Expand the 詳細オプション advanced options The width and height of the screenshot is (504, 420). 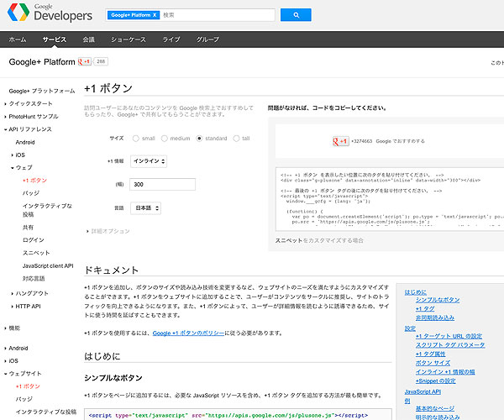point(108,231)
